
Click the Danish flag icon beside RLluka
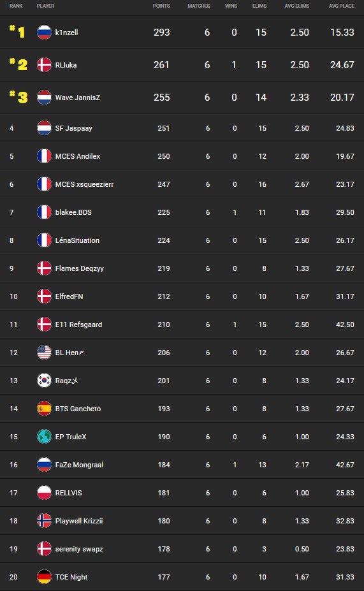[x=44, y=65]
